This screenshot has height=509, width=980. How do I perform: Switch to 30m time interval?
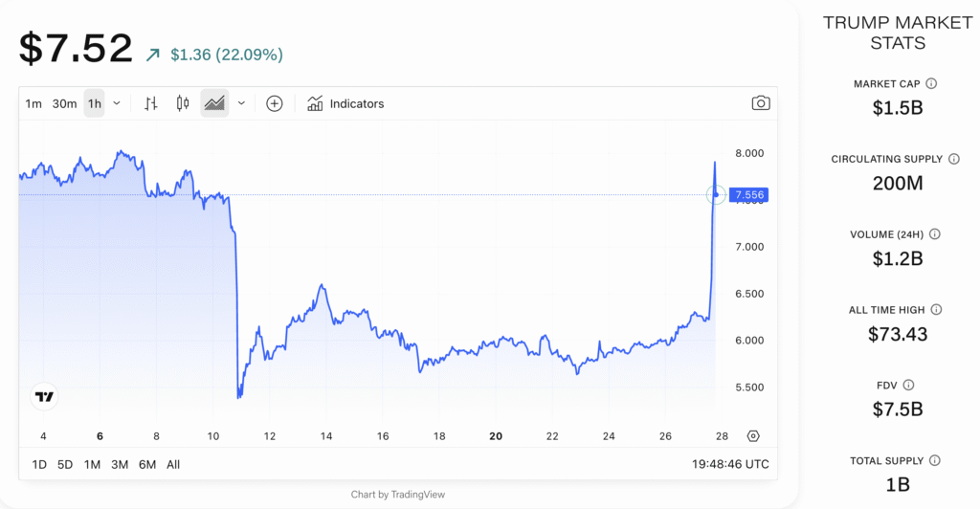64,103
